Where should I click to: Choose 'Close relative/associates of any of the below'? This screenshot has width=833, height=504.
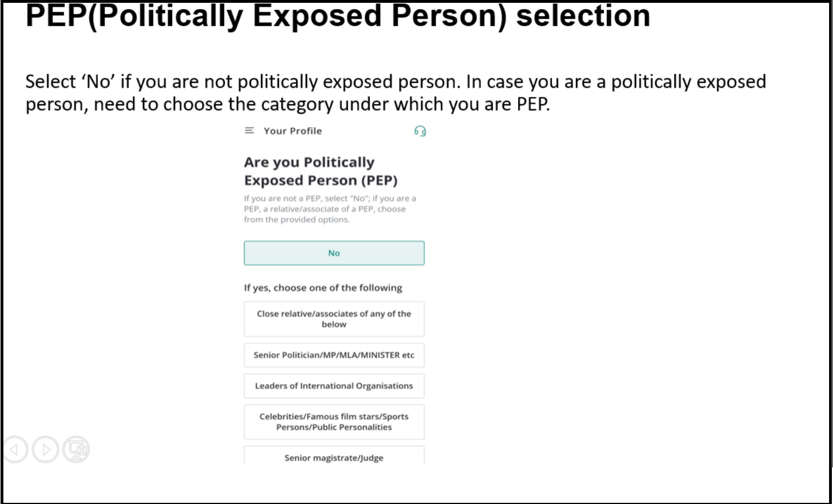pos(334,319)
